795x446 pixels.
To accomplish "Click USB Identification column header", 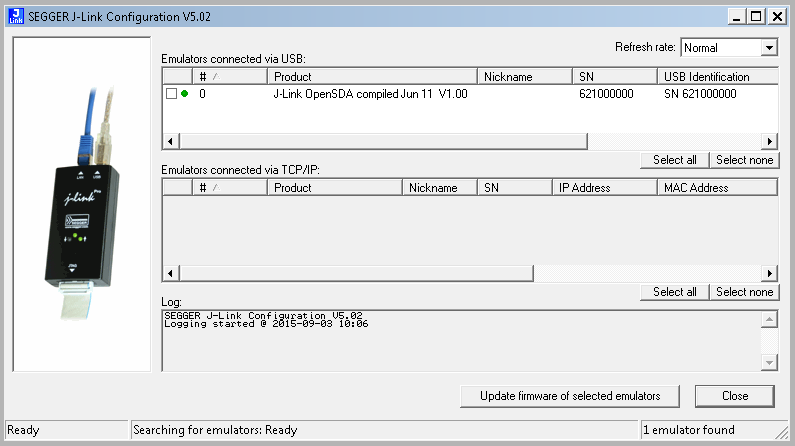I will 717,77.
